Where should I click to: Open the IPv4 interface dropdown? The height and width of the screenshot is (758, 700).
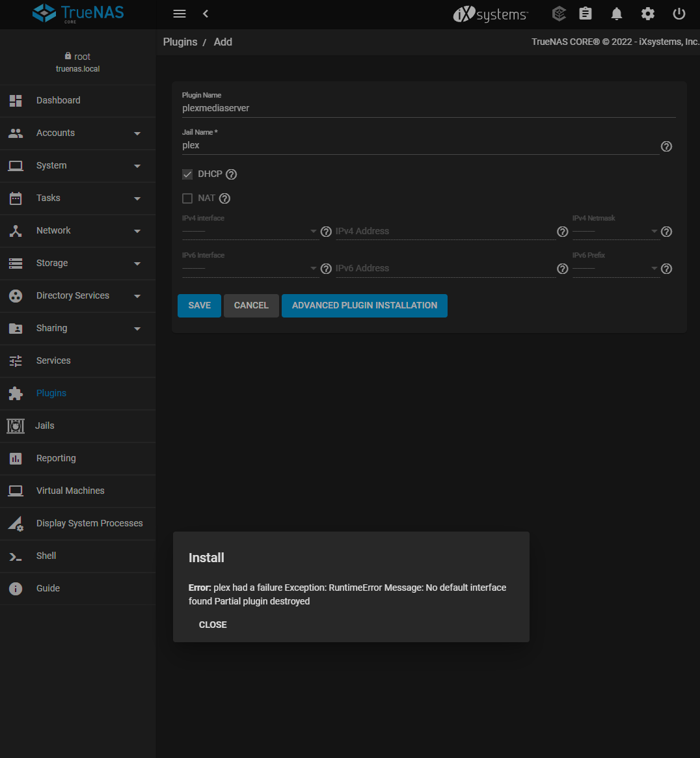pyautogui.click(x=250, y=232)
